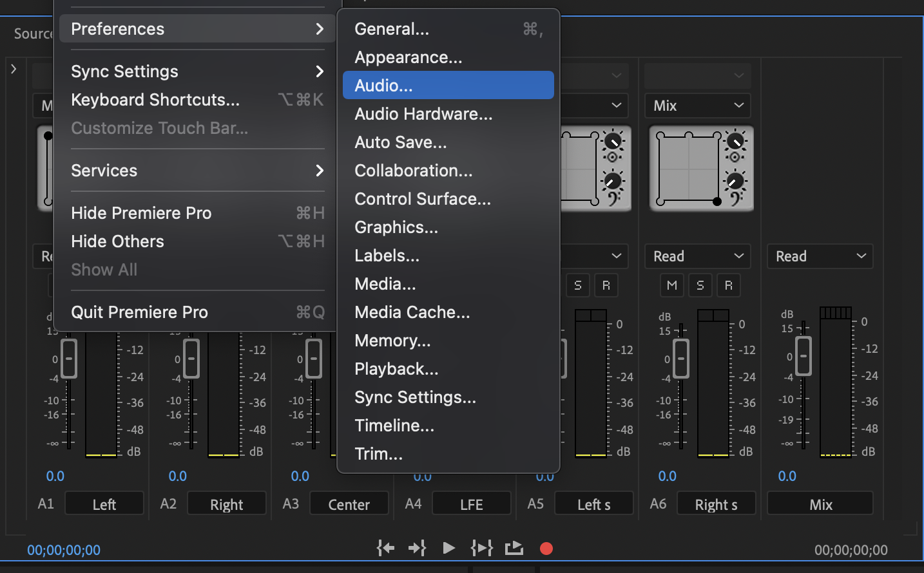Open the Preferences submenu
The width and height of the screenshot is (924, 573).
click(197, 29)
